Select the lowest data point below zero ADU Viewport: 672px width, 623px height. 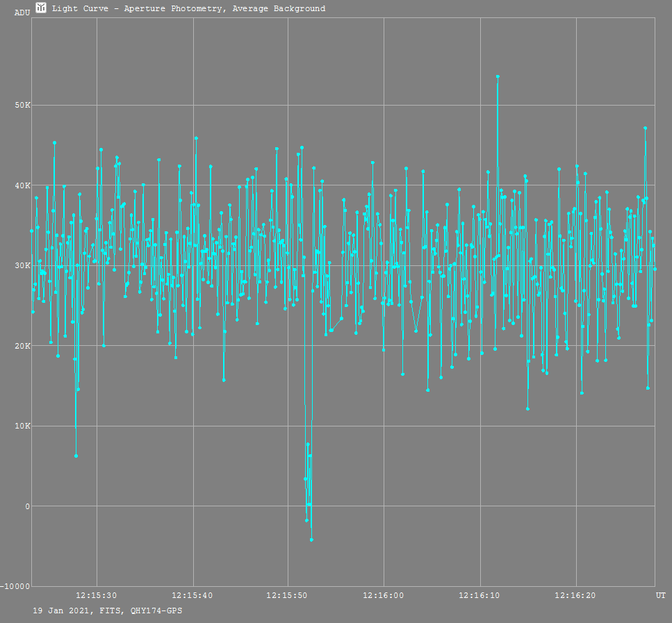click(311, 540)
